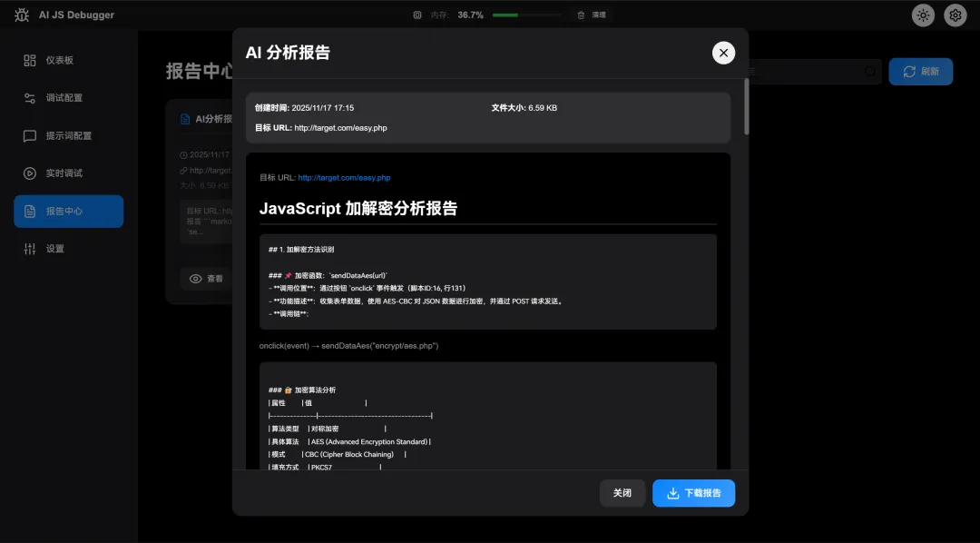Click the JavaScript 加解密分析报告 heading
Screen dimensions: 980x543
click(358, 208)
